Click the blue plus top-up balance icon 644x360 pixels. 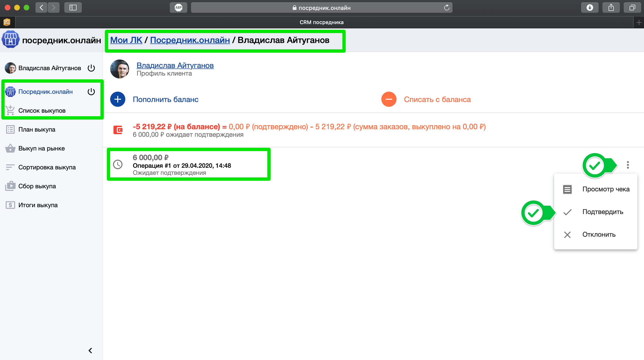pyautogui.click(x=117, y=99)
